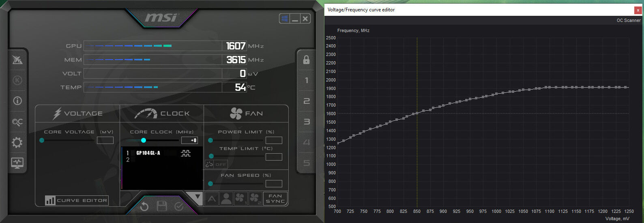The image size is (644, 223).
Task: Open the settings gear in Afterburner
Action: (17, 142)
